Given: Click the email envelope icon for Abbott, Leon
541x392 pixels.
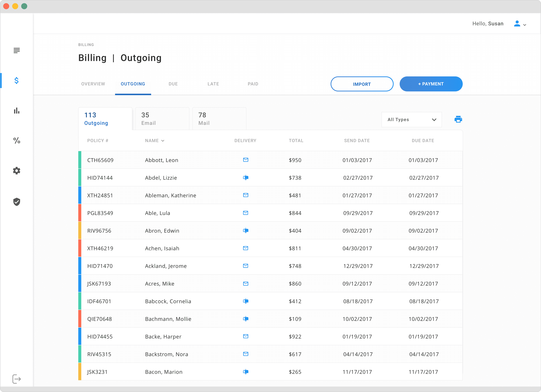Looking at the screenshot, I should click(x=246, y=160).
